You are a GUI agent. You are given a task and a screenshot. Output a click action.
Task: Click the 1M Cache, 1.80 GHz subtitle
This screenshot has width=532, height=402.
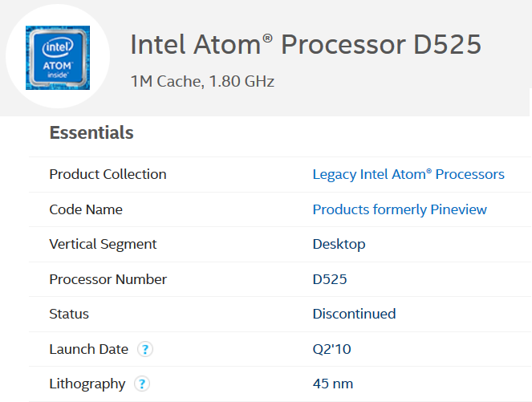(x=202, y=81)
